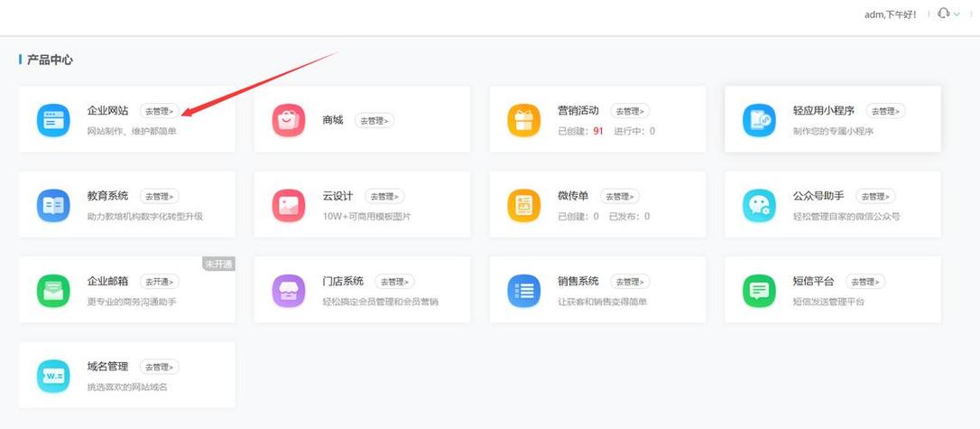The image size is (980, 429).
Task: Click the 企业邮箱 envelope icon
Action: (53, 291)
